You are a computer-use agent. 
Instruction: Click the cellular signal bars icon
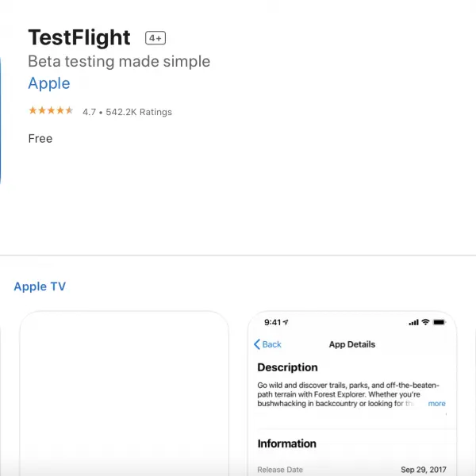pyautogui.click(x=413, y=322)
